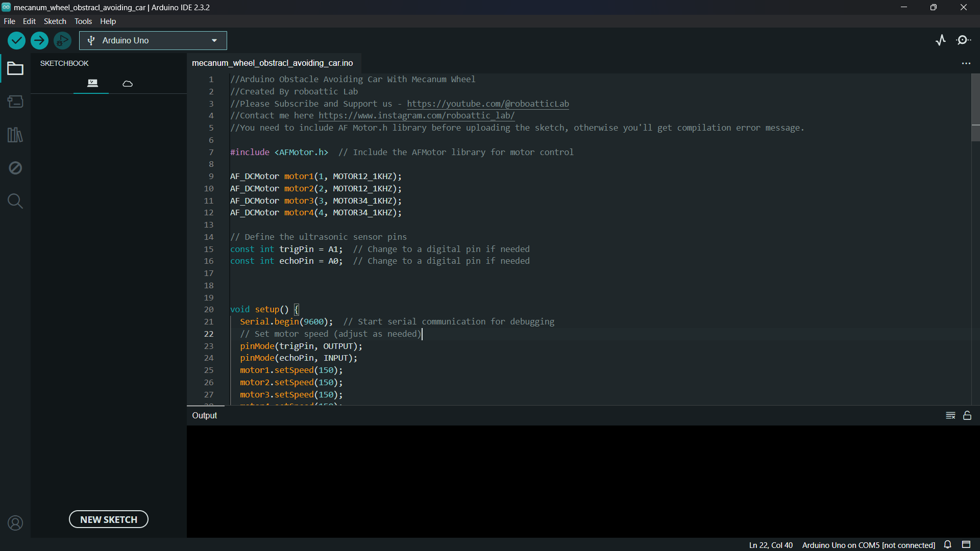
Task: Toggle the output scroll lock icon
Action: 967,416
